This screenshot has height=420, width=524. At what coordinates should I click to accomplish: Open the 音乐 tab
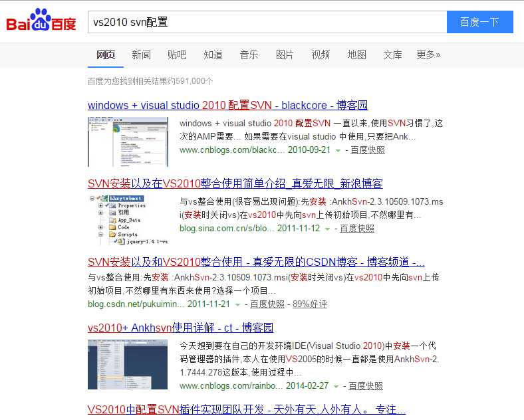249,54
